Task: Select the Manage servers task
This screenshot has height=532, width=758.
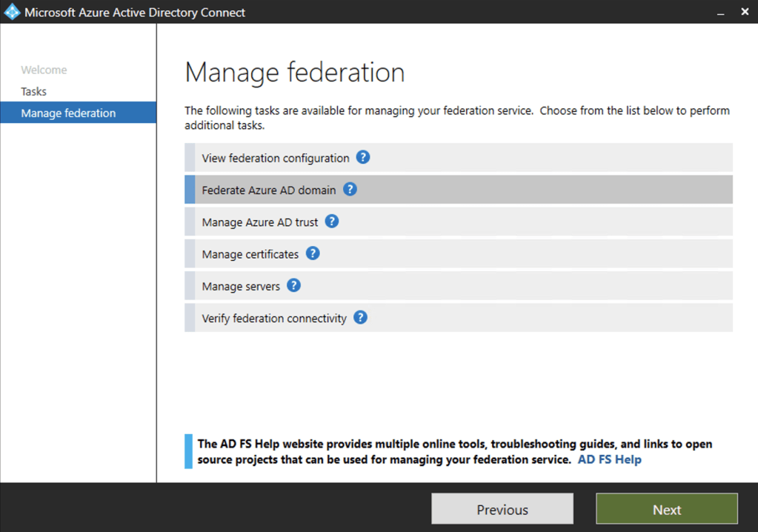Action: (x=241, y=286)
